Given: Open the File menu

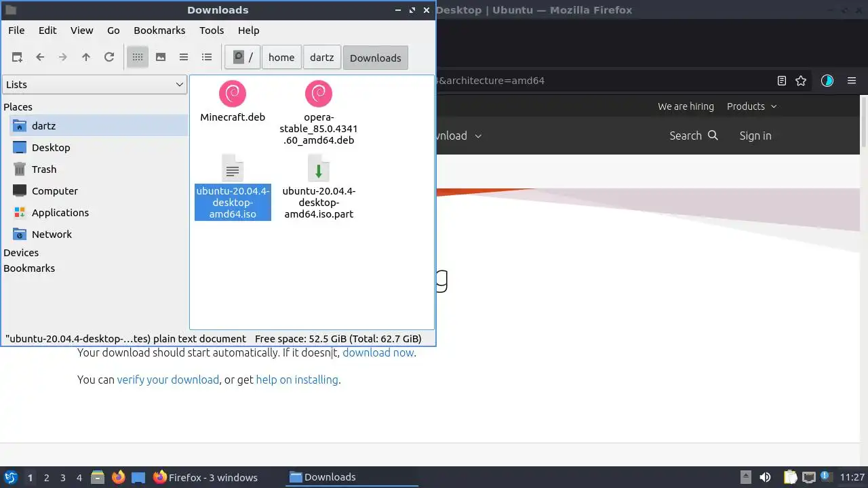Looking at the screenshot, I should click(x=16, y=30).
